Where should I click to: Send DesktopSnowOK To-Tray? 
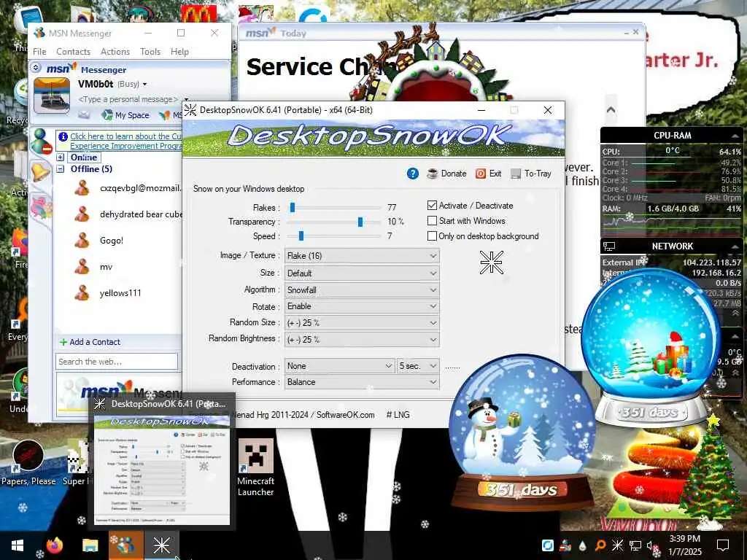[x=531, y=174]
